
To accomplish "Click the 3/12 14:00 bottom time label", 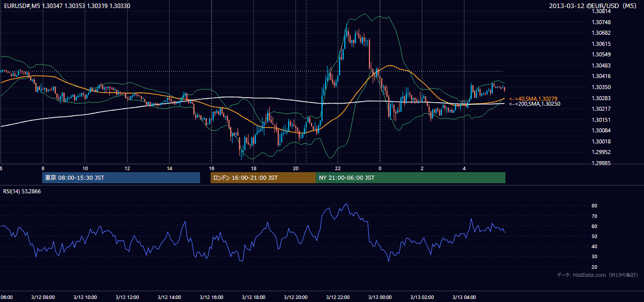I will point(169,297).
